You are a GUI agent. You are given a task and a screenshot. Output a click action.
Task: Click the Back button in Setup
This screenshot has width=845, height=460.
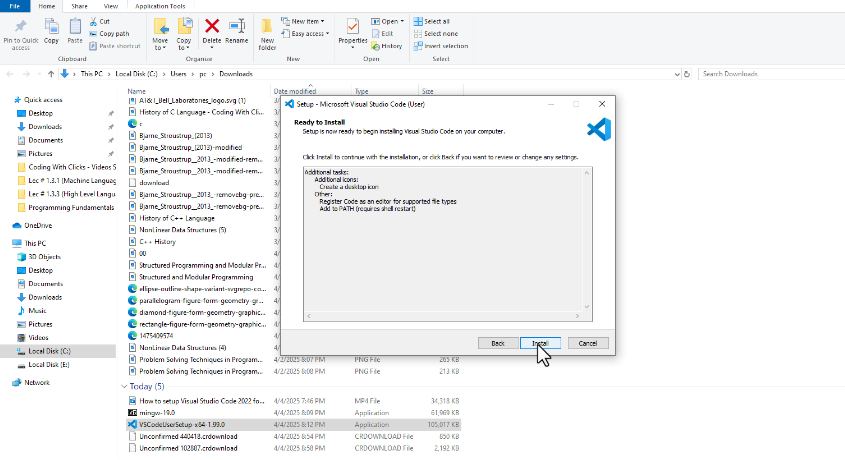point(498,343)
